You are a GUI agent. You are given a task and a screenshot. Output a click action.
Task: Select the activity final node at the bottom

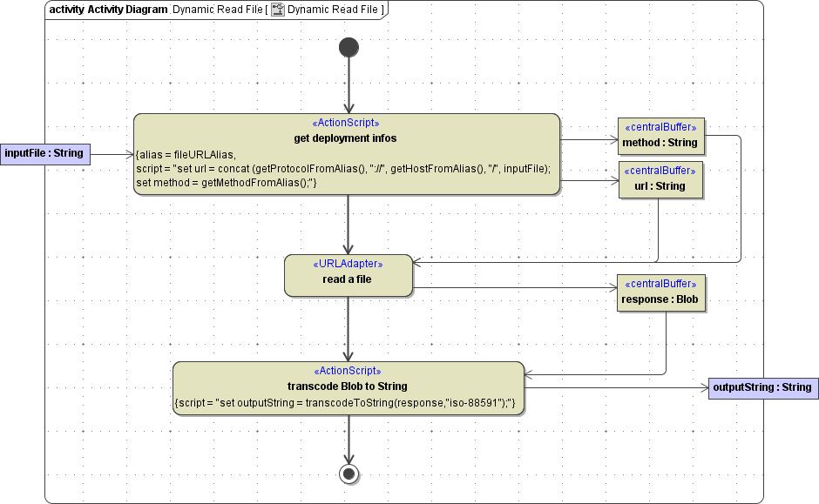pyautogui.click(x=349, y=474)
